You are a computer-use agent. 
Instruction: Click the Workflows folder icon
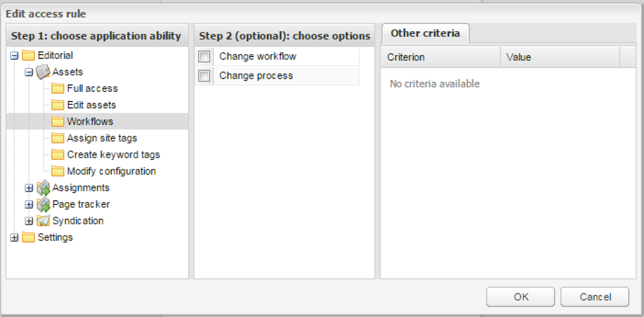[58, 121]
